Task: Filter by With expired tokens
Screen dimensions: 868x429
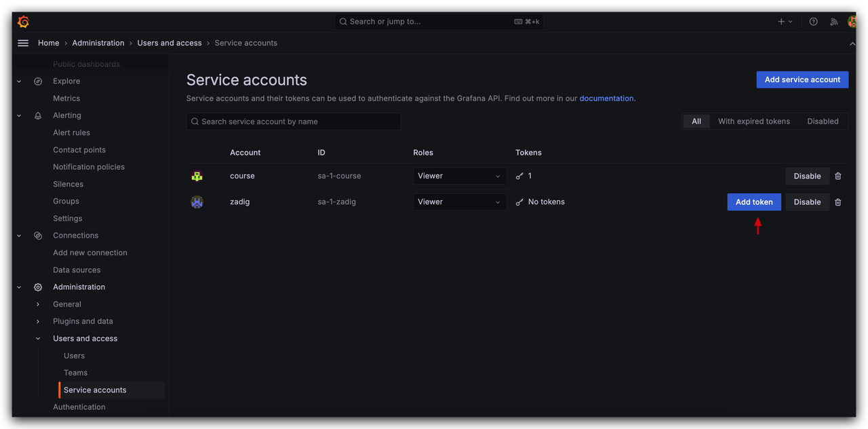Action: 753,122
